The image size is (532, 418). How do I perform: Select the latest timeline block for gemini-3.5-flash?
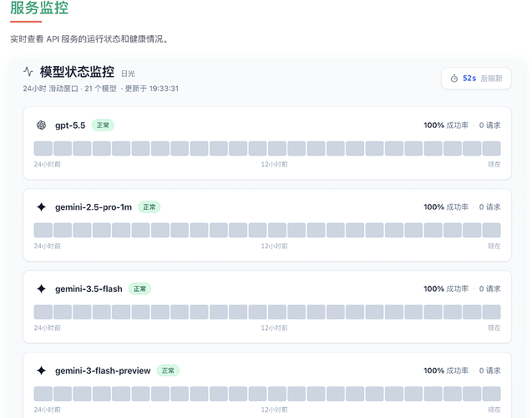point(492,312)
